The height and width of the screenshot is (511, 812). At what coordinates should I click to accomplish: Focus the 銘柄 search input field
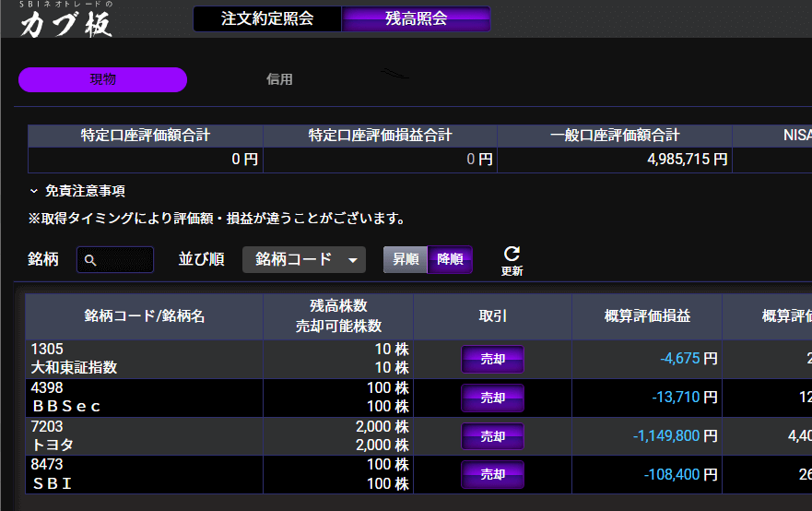point(115,259)
